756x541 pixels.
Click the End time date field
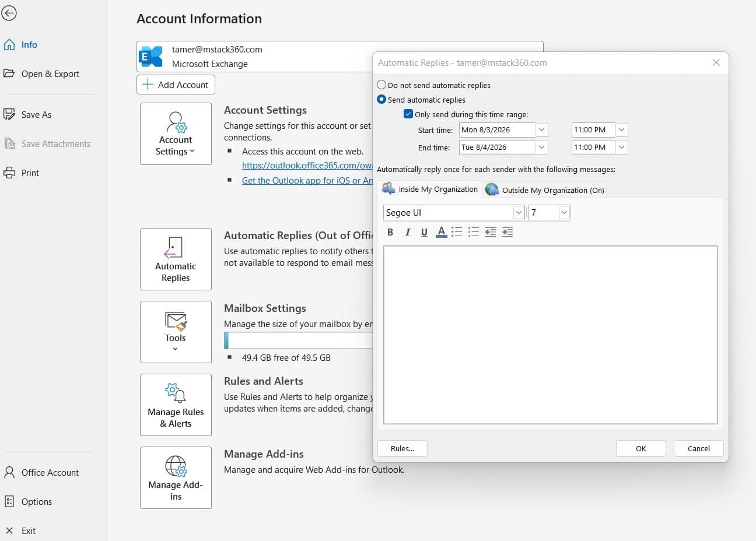click(x=497, y=147)
